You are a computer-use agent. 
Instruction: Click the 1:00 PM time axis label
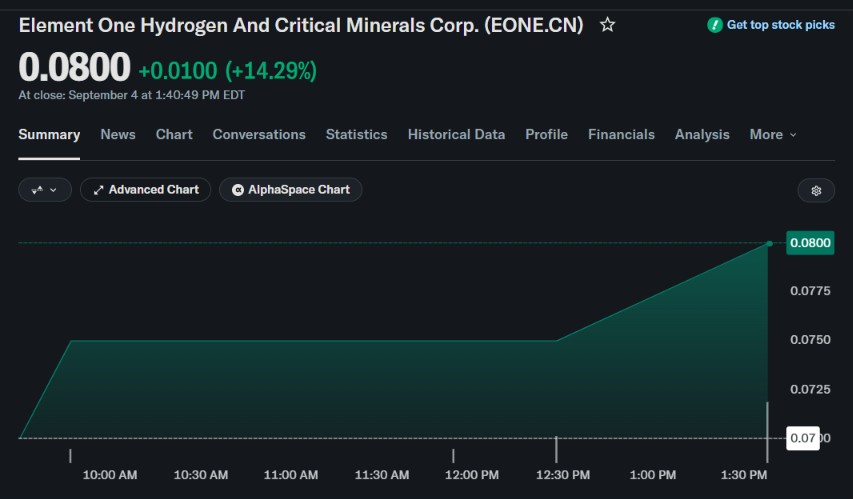tap(653, 475)
